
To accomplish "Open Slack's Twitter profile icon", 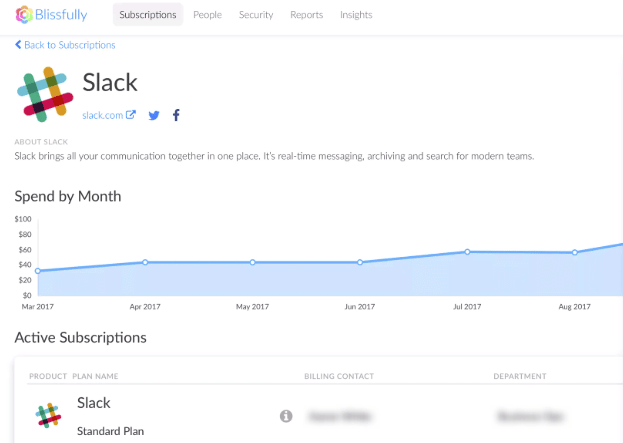I will click(x=154, y=115).
